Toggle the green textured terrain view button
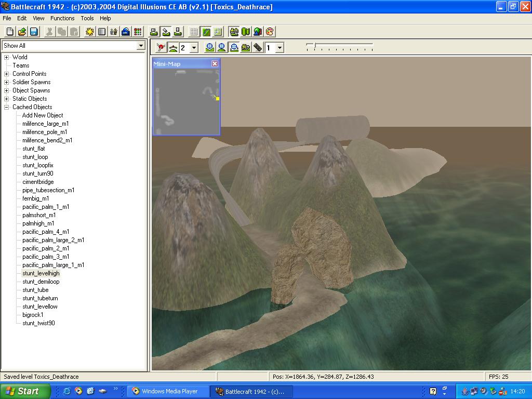 pyautogui.click(x=206, y=32)
